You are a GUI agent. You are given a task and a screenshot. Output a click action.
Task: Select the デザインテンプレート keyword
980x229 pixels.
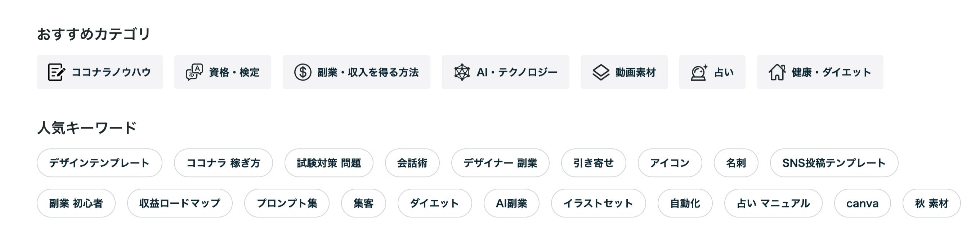99,163
